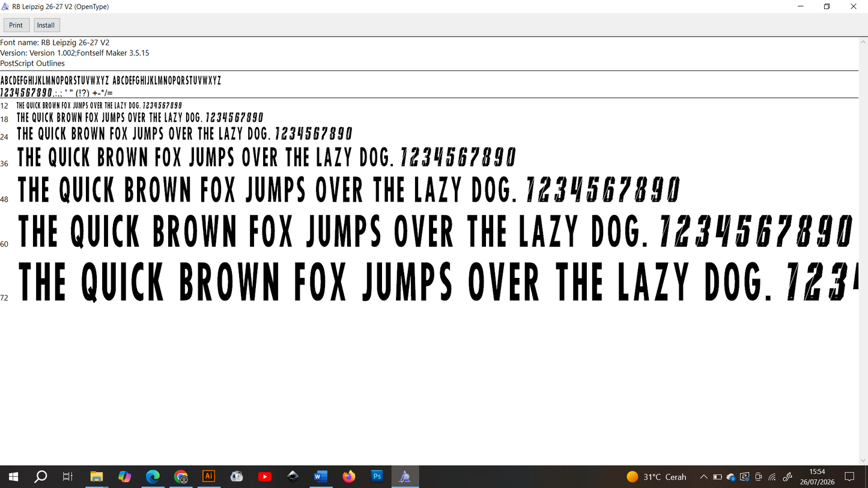Viewport: 868px width, 488px height.
Task: Select the font viewer taskbar icon
Action: pos(405,477)
